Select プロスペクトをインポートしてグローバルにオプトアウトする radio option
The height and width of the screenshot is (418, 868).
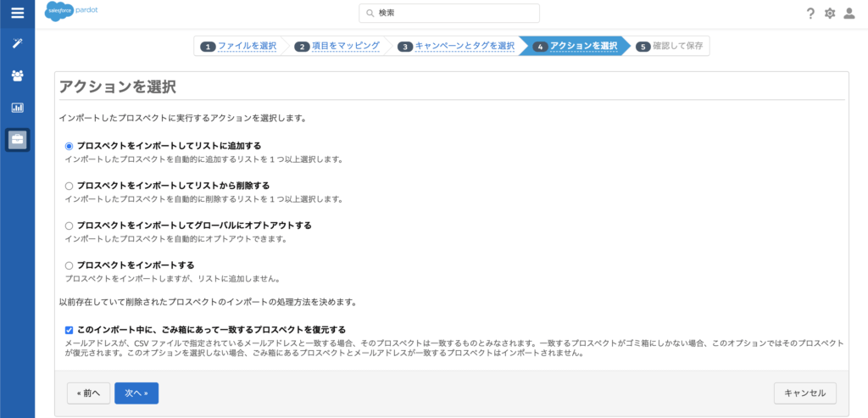[70, 226]
